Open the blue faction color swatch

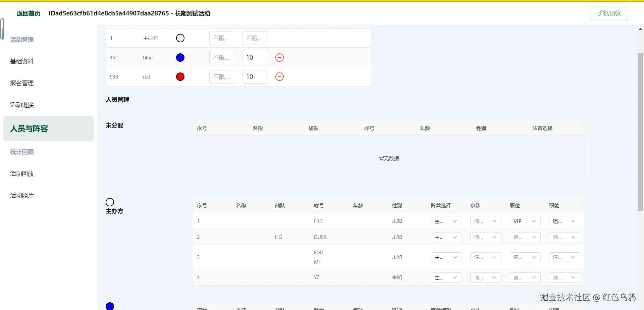(180, 58)
